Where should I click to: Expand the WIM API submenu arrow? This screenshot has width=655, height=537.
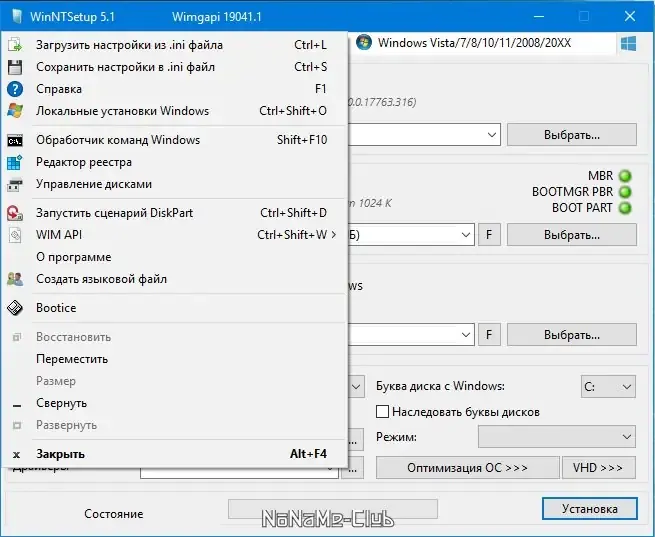pyautogui.click(x=334, y=235)
